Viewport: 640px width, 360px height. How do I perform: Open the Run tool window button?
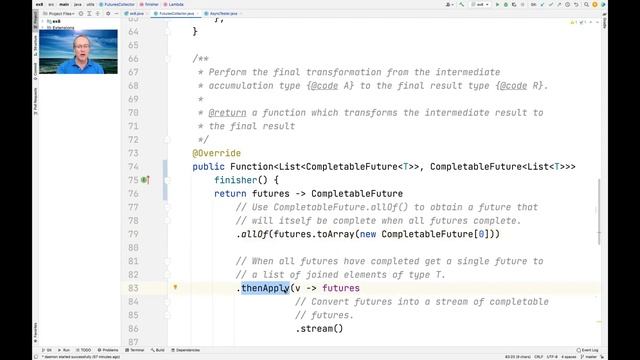coord(64,350)
